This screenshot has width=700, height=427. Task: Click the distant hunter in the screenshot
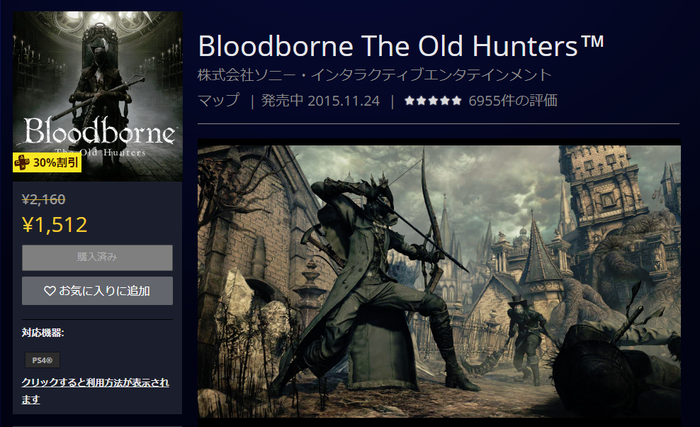527,338
